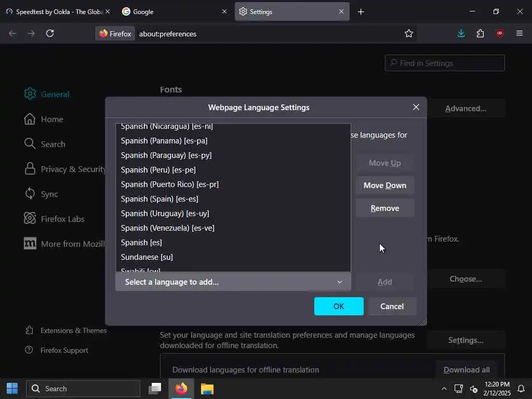Select Spanish (Panama) [es-pa] in list

point(233,140)
